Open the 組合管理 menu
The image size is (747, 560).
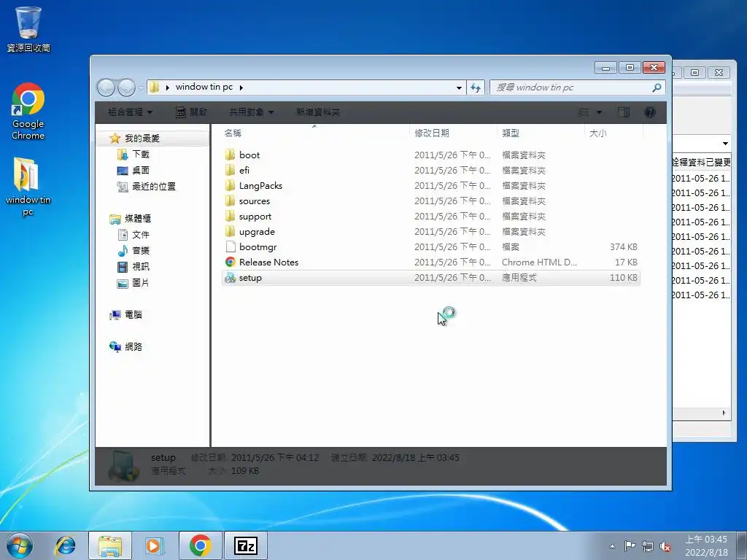click(x=130, y=112)
